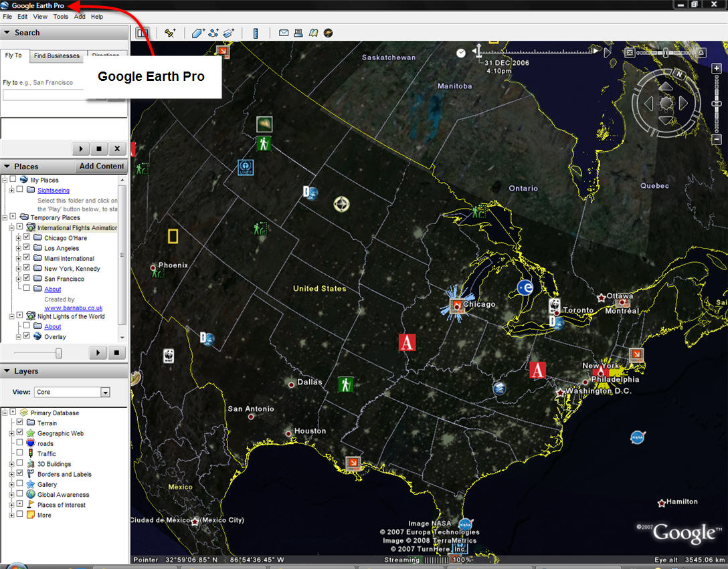Uncheck San Francisco checkbox
Screen dimensions: 728x569
coord(27,278)
